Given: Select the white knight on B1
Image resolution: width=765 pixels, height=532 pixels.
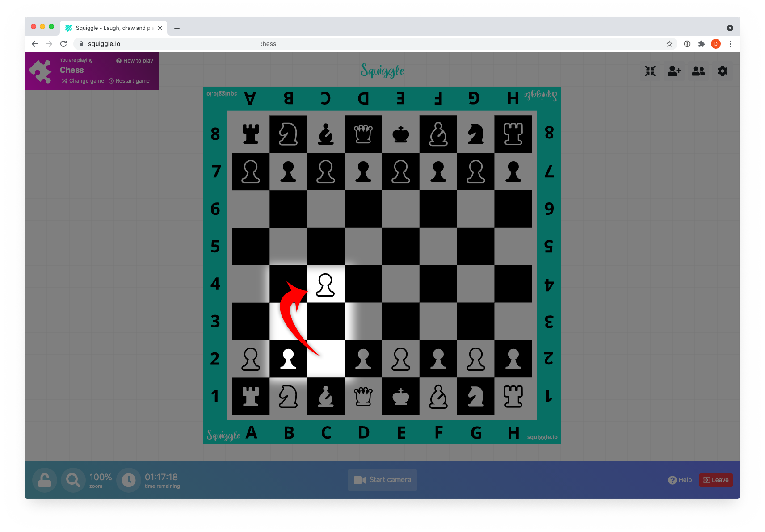Looking at the screenshot, I should pos(288,396).
